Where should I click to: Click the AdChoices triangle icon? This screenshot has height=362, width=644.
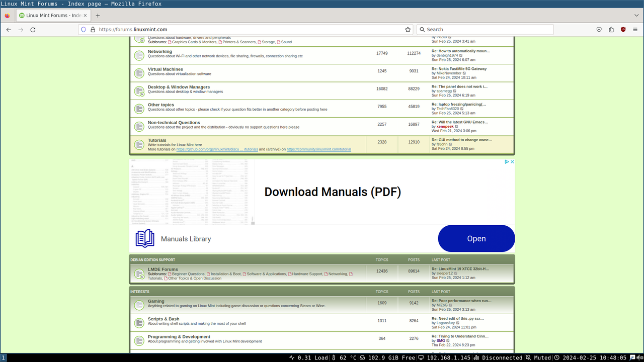tap(507, 162)
